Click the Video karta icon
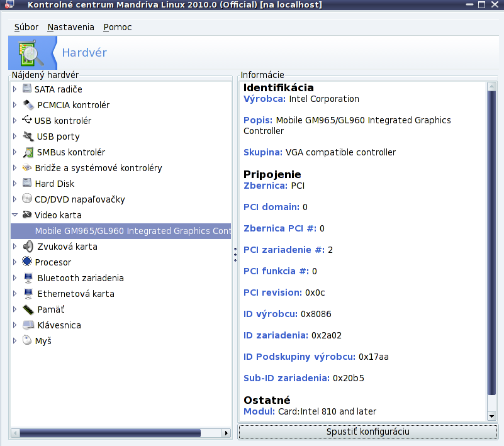This screenshot has width=504, height=446. [27, 215]
